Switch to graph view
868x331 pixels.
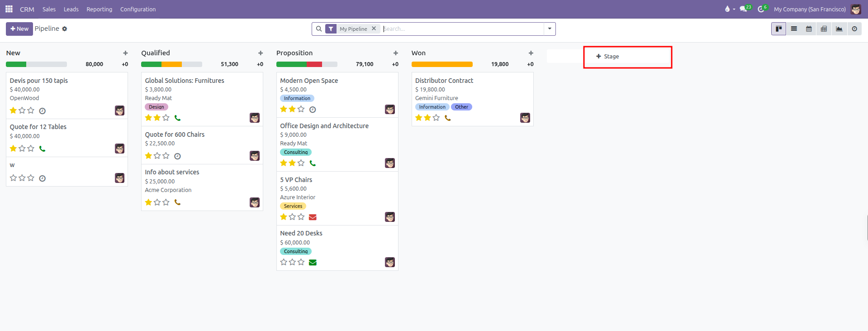coord(839,29)
